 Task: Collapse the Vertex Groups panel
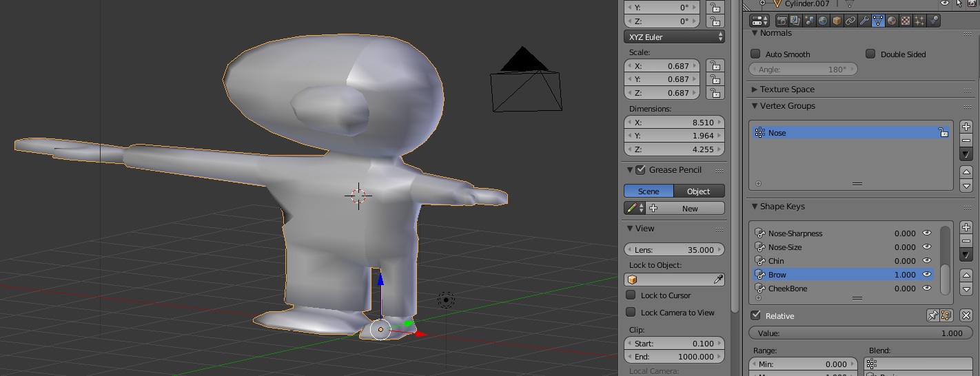pyautogui.click(x=755, y=106)
